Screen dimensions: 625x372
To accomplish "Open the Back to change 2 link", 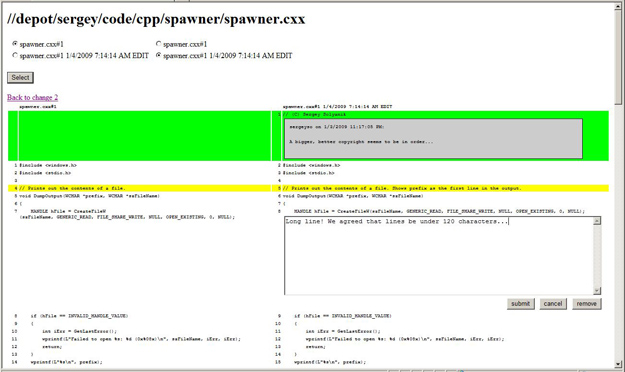I will [32, 97].
